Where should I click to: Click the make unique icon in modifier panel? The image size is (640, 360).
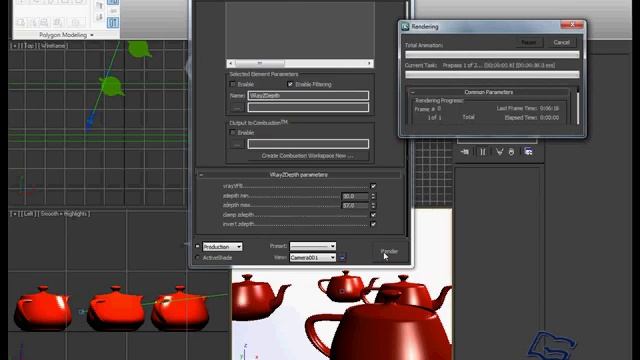coord(499,152)
